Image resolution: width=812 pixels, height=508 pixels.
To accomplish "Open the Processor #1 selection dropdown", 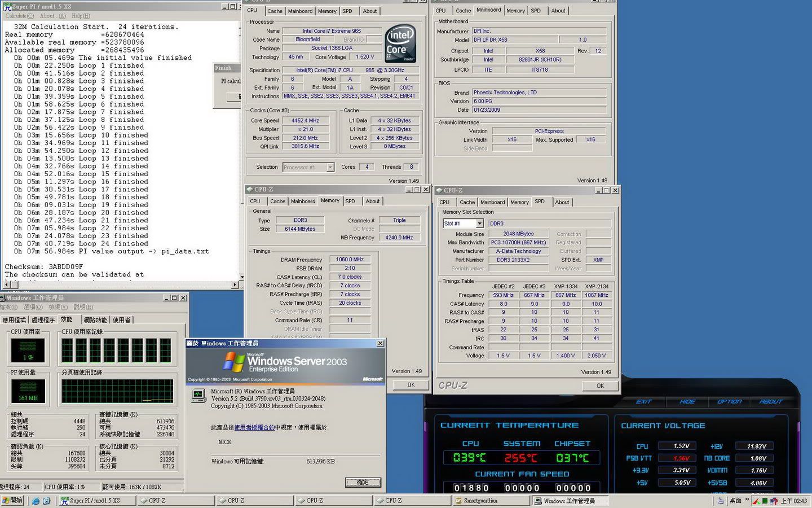I will coord(330,167).
